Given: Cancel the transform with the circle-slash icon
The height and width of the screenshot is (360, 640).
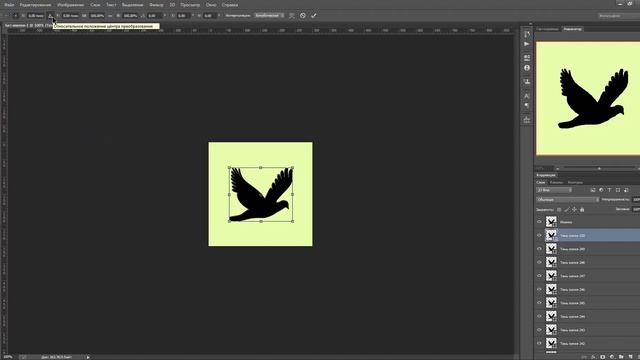Looking at the screenshot, I should [303, 16].
